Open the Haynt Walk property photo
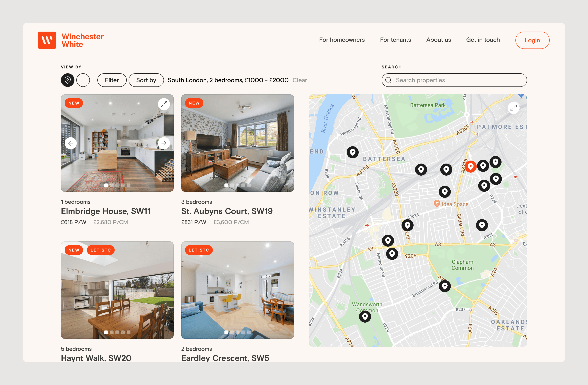This screenshot has height=385, width=588. point(117,290)
